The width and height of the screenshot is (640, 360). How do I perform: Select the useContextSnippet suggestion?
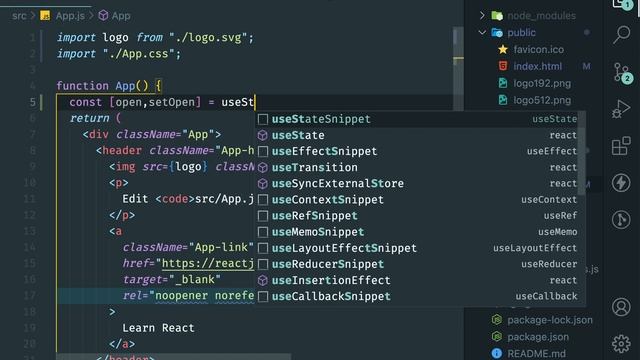(x=417, y=200)
